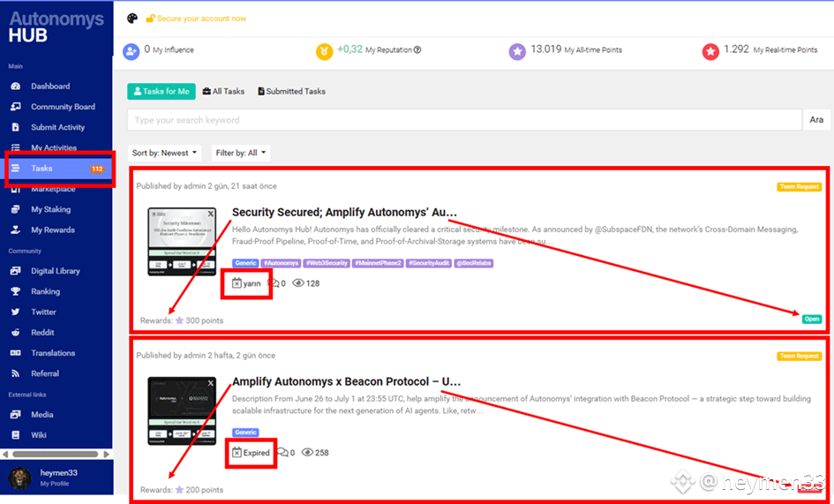
Task: Open the Filter by: All dropdown
Action: [240, 154]
